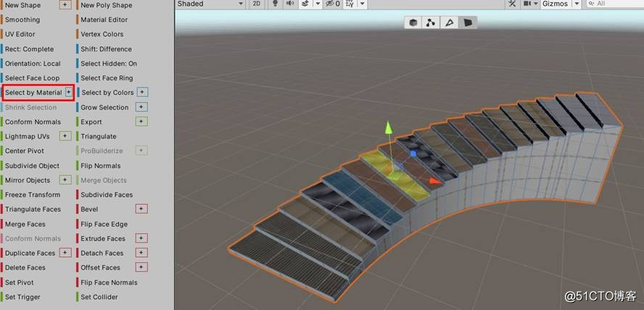
Task: Click Flip Face Edge action
Action: (104, 225)
